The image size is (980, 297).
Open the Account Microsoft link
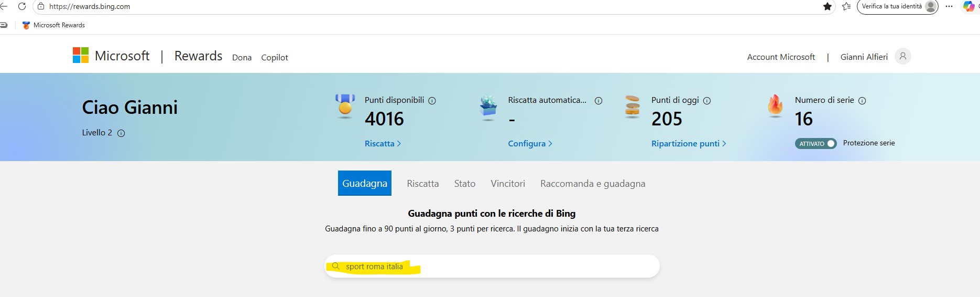[x=781, y=57]
